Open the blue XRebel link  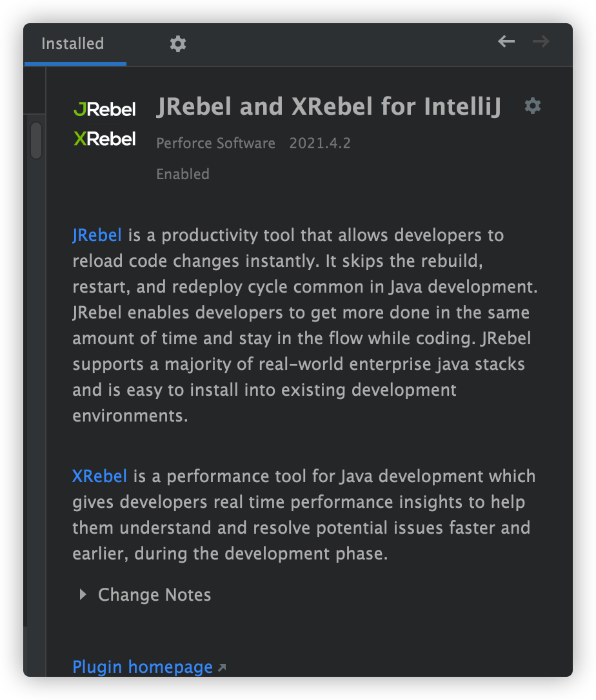pyautogui.click(x=99, y=477)
